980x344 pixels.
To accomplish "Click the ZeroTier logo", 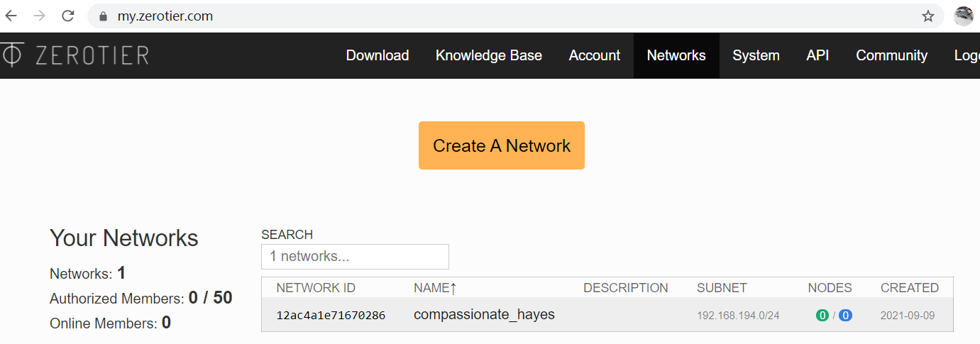I will point(76,55).
